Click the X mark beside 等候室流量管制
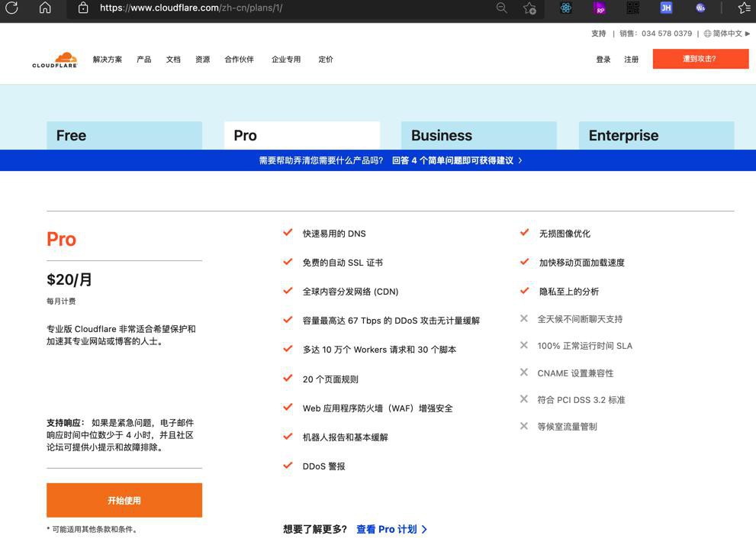Viewport: 756px width, 542px height. coord(523,426)
